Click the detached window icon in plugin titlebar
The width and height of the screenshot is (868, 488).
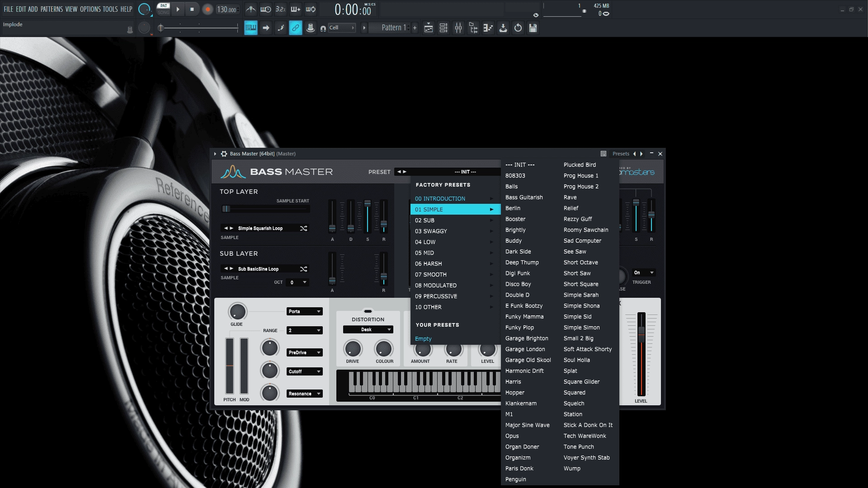tap(604, 154)
